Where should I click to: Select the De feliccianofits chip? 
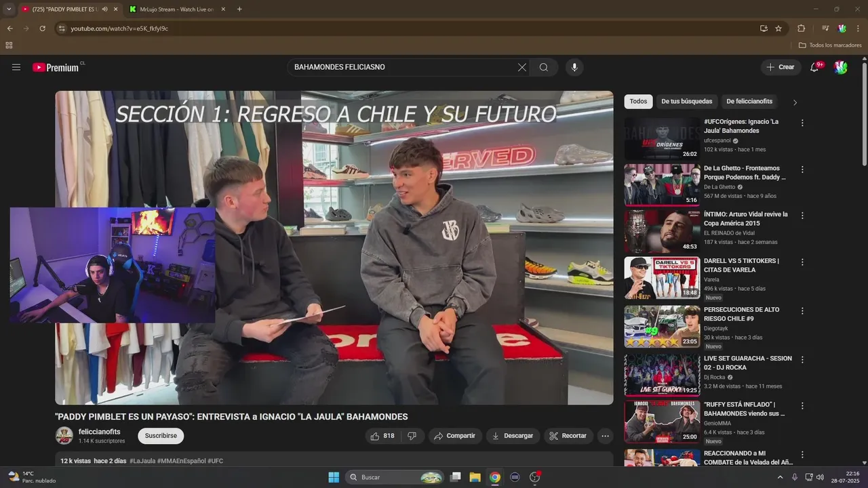click(x=749, y=102)
